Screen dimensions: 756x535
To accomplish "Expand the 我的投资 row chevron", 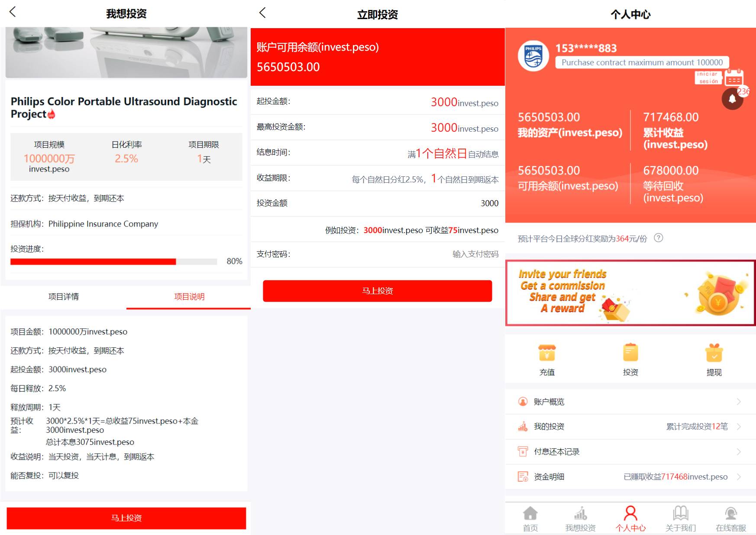I will point(739,427).
